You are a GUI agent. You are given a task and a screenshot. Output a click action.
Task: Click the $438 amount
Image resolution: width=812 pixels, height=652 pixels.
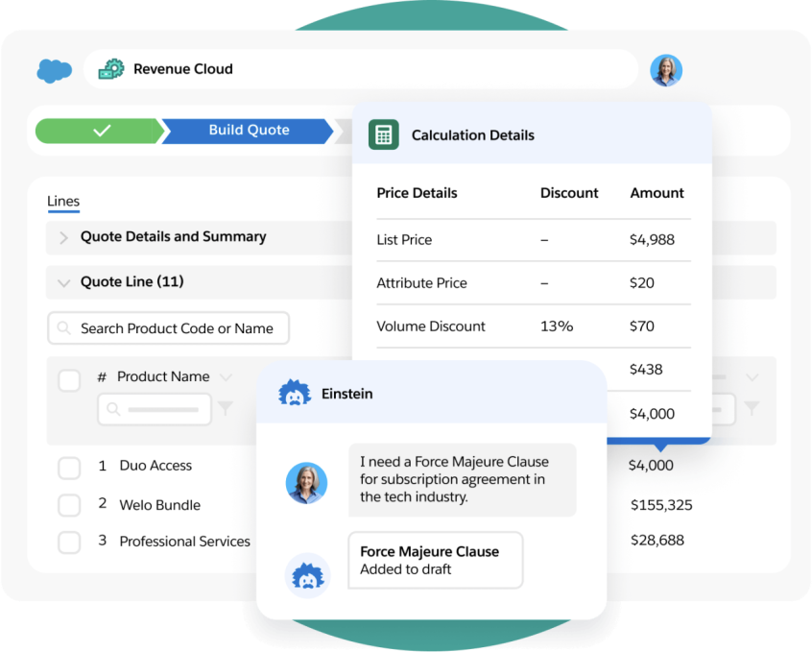click(x=646, y=370)
